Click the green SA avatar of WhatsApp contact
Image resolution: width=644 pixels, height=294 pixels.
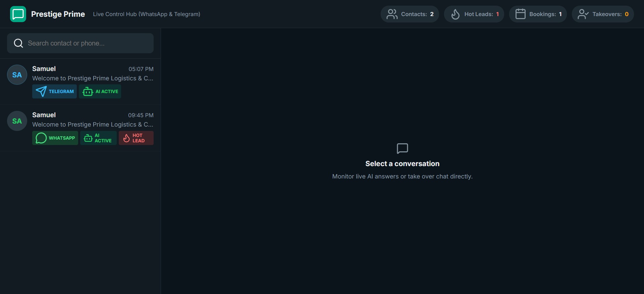point(17,121)
